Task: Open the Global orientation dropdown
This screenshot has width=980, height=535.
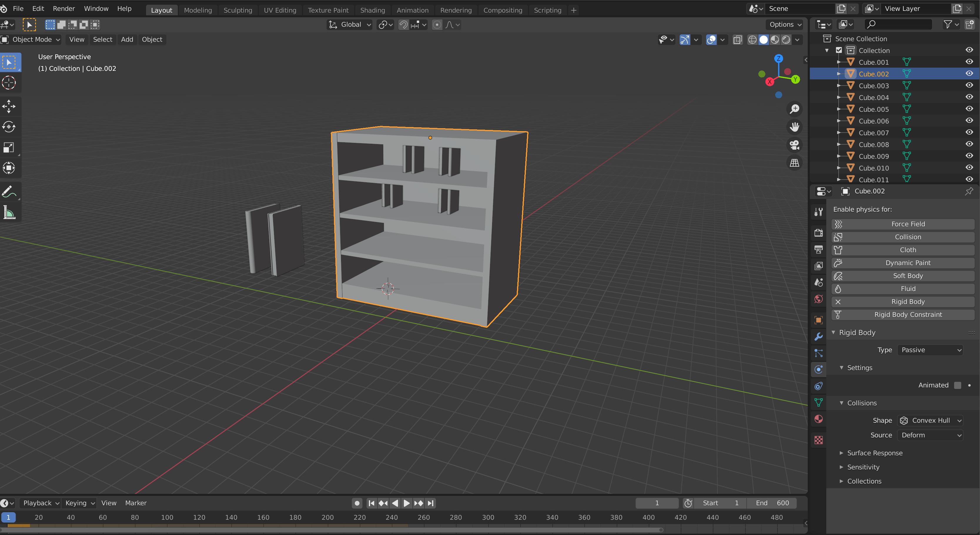Action: pyautogui.click(x=350, y=25)
